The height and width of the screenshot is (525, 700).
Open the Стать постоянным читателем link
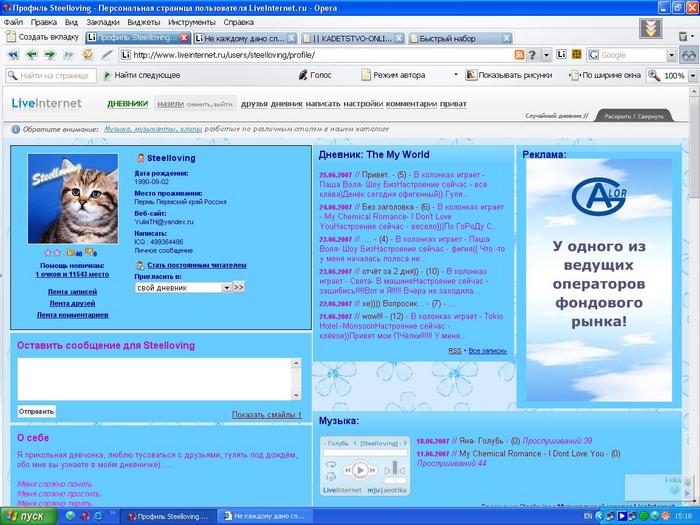tap(196, 265)
